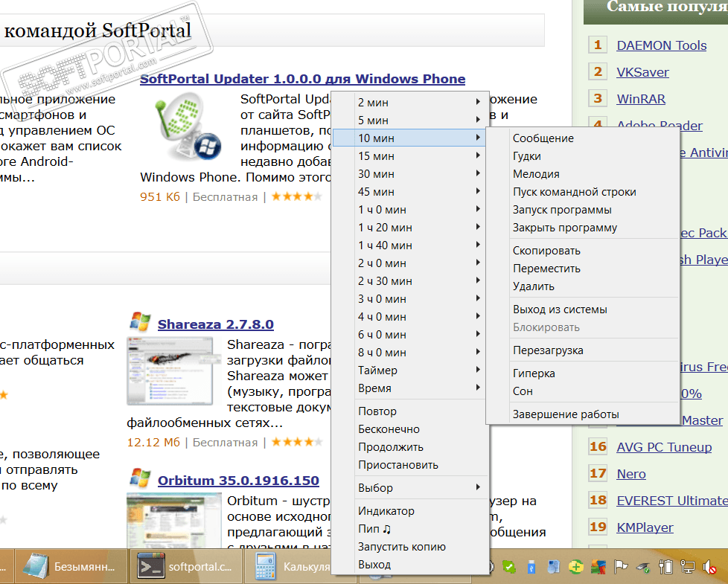The image size is (728, 584).
Task: Click the star rating under SoftPortal Updater
Action: click(x=296, y=196)
